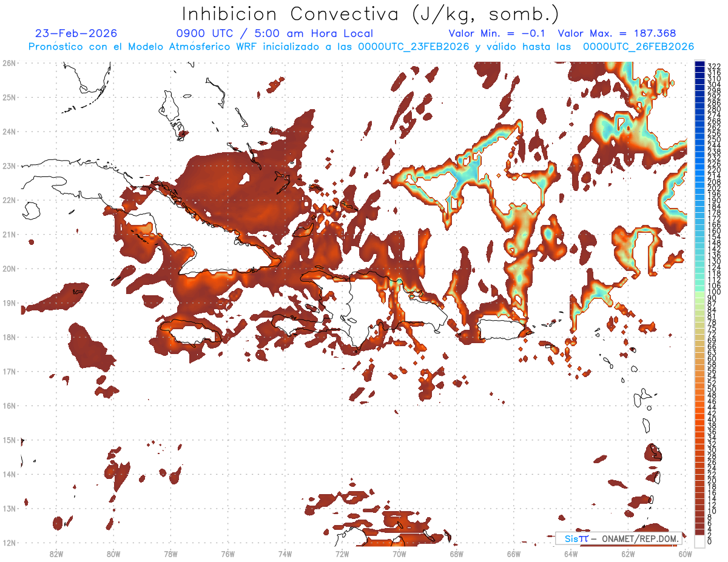Image resolution: width=728 pixels, height=562 pixels.
Task: Click the 70W longitude label
Action: (399, 554)
